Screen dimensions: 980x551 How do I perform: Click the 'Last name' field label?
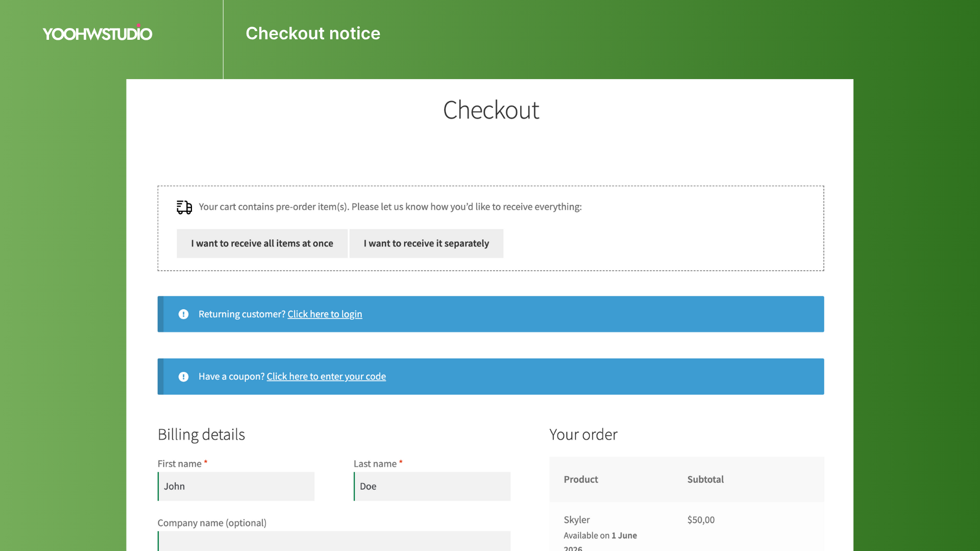[x=375, y=464]
